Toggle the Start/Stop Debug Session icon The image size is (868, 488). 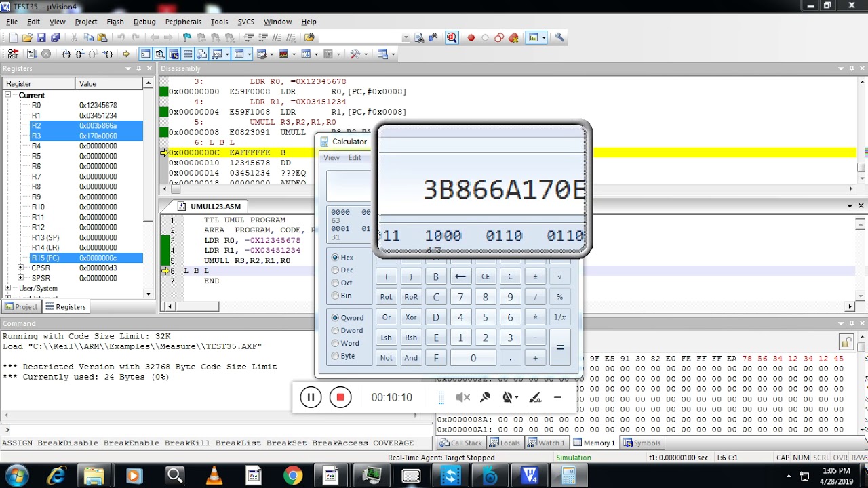pyautogui.click(x=452, y=38)
